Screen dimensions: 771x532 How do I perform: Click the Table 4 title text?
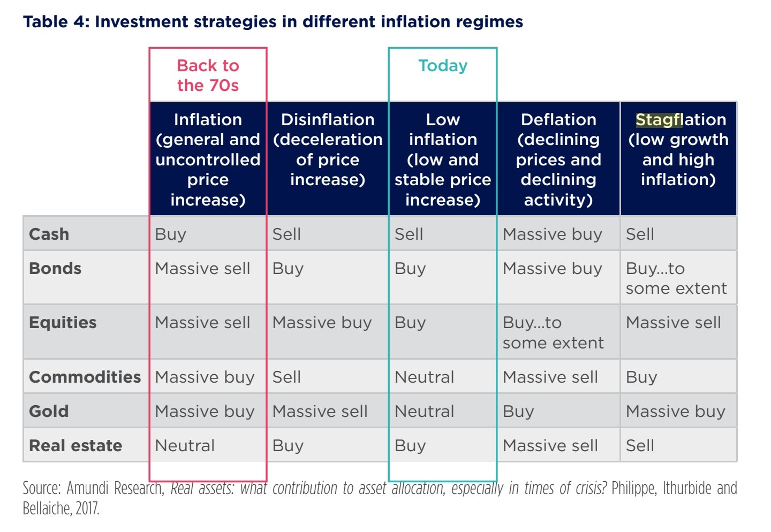coord(273,21)
